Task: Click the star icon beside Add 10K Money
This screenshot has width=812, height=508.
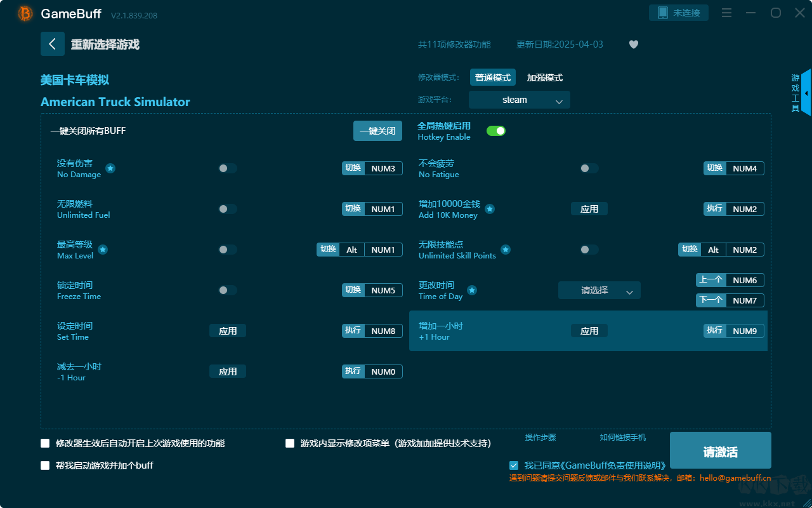Action: [490, 209]
